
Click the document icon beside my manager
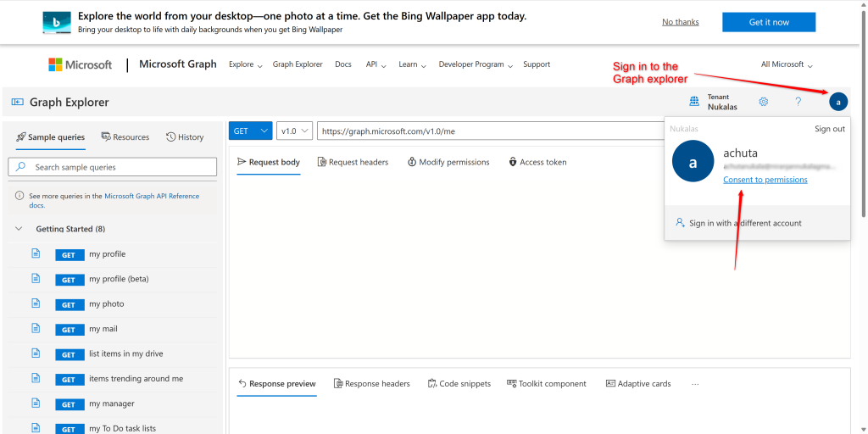click(36, 403)
